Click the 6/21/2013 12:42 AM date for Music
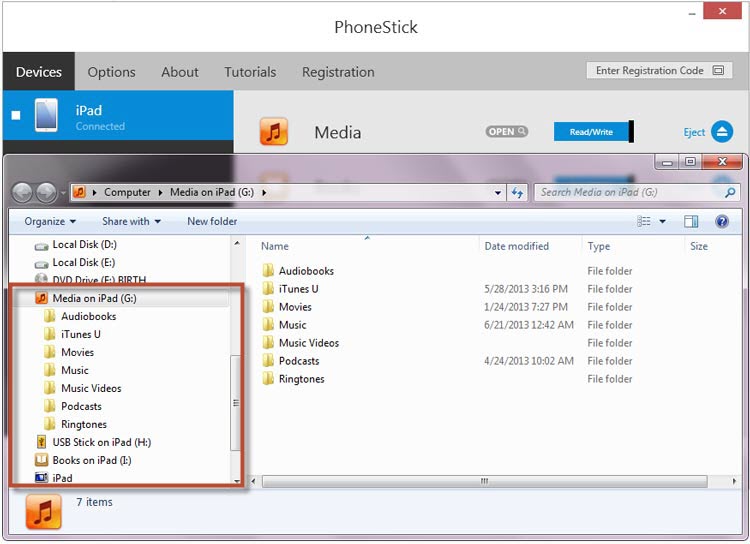This screenshot has height=544, width=750. coord(529,325)
